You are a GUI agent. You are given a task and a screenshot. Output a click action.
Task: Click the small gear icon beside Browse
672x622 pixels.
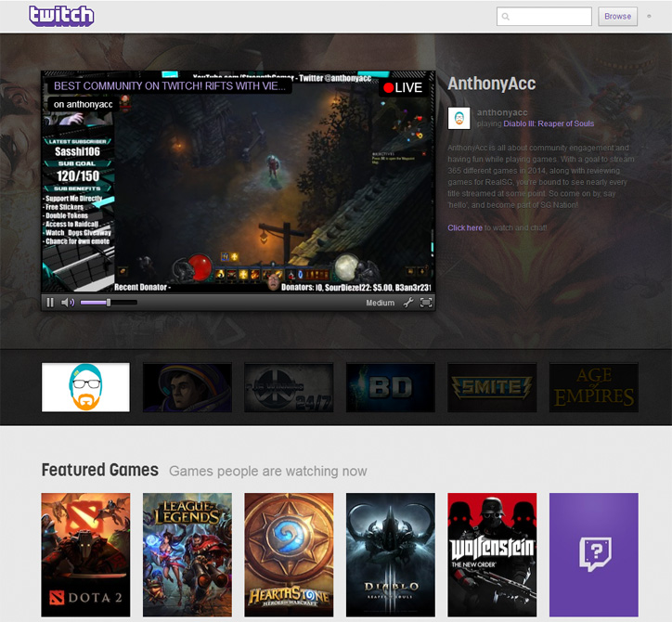[649, 17]
